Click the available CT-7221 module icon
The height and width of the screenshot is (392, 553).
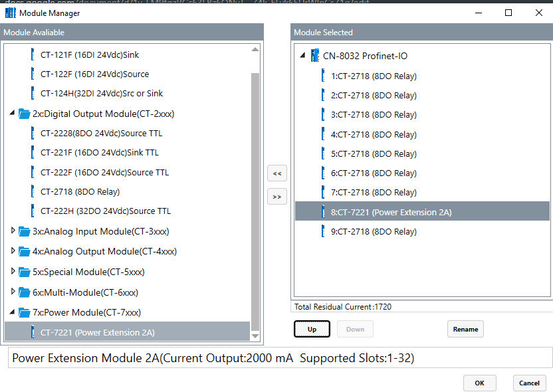[x=33, y=332]
